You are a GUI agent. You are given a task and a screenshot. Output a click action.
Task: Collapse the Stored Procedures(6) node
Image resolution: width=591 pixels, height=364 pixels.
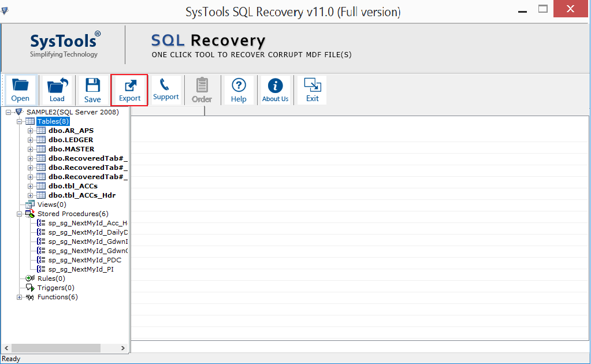[x=19, y=214]
